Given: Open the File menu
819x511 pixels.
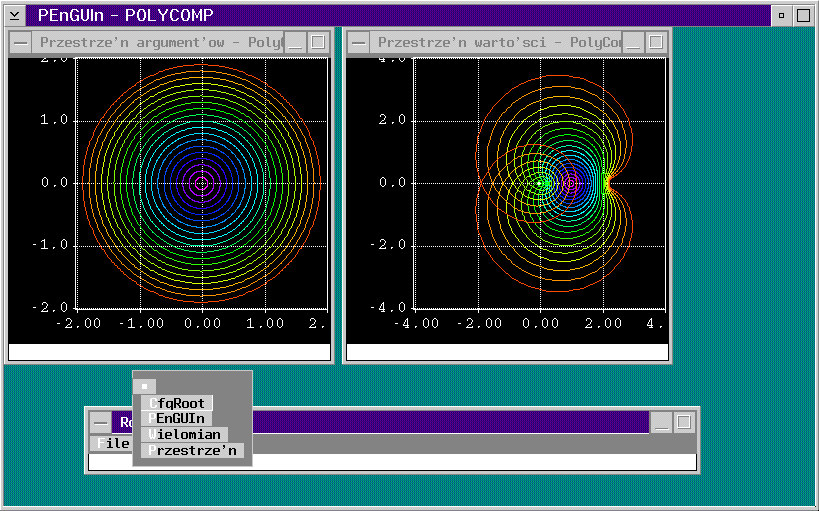Looking at the screenshot, I should (111, 443).
